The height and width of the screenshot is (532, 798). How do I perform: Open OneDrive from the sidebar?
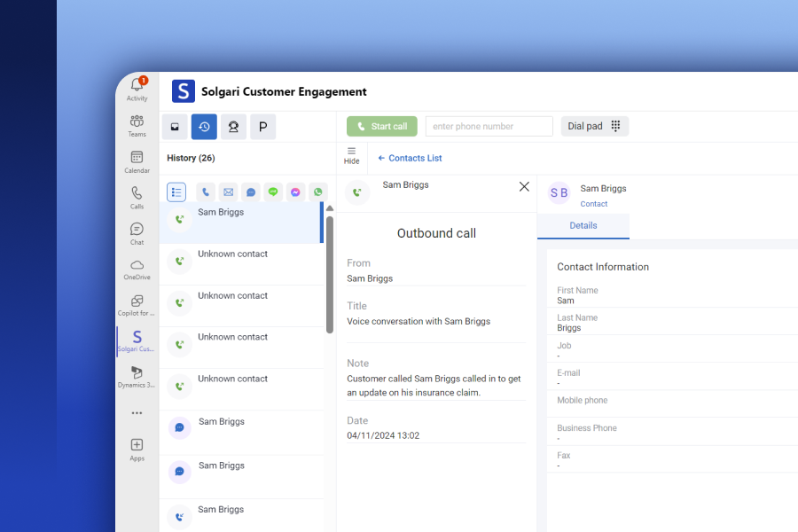(137, 270)
